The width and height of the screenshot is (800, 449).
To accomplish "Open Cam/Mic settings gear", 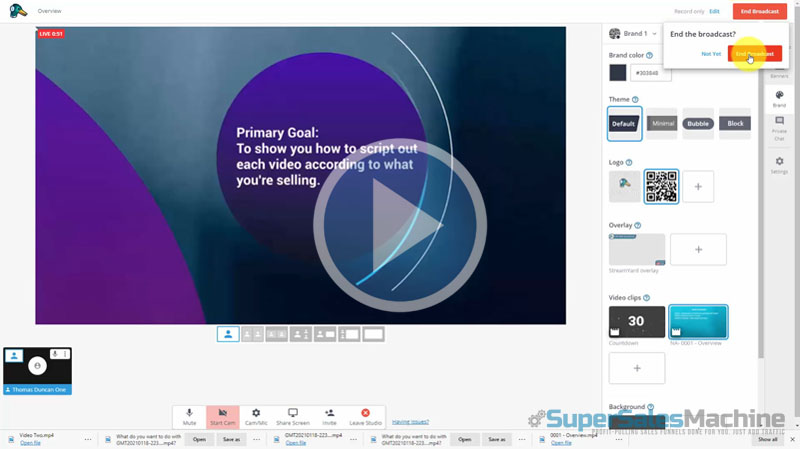I will pyautogui.click(x=256, y=416).
